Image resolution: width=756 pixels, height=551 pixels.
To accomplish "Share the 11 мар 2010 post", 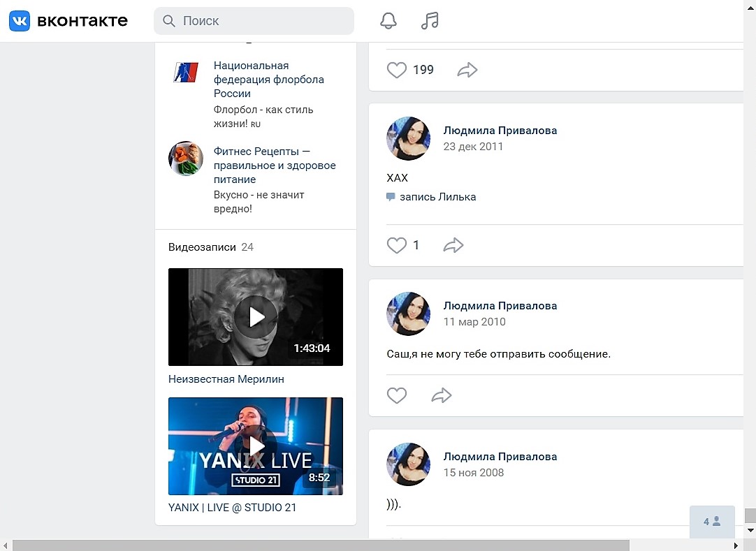I will [442, 396].
